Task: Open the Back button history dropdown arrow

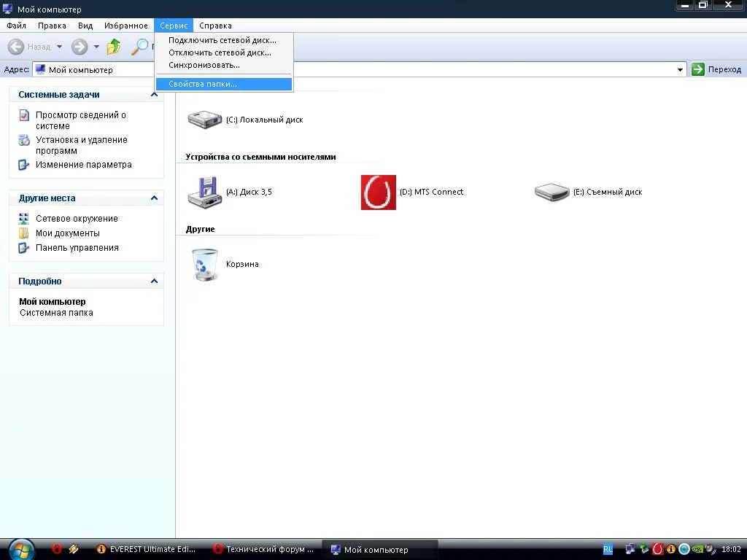Action: click(x=60, y=47)
